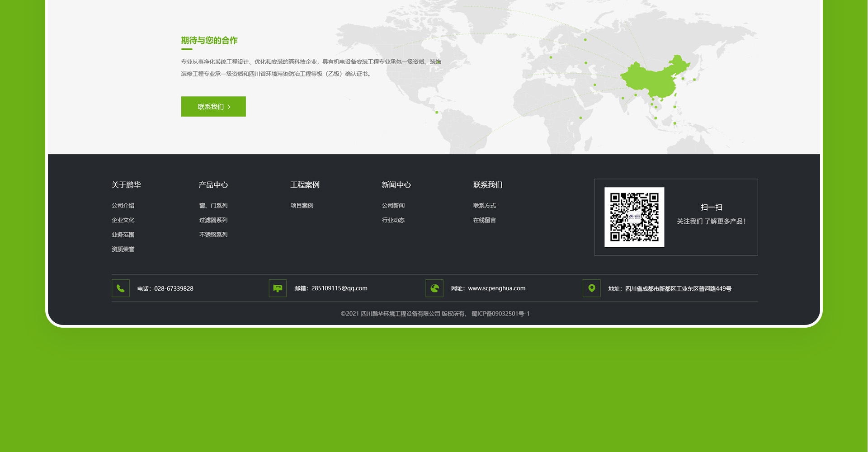
Task: Select 过滤器系列 product category
Action: 213,220
